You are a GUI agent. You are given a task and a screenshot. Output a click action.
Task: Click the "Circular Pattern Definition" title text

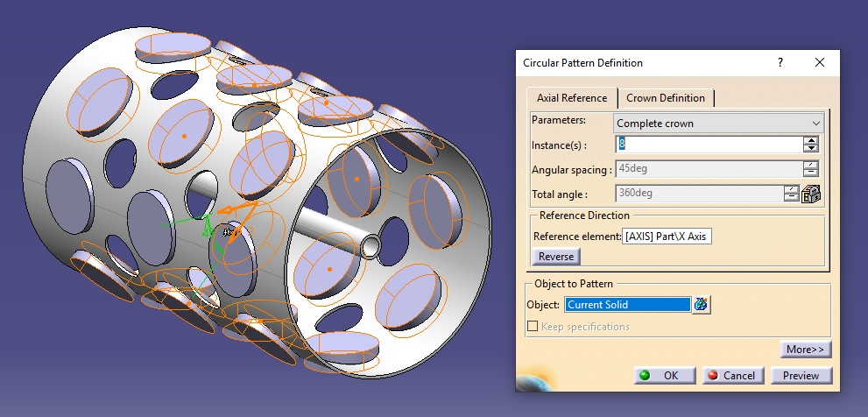click(x=583, y=63)
